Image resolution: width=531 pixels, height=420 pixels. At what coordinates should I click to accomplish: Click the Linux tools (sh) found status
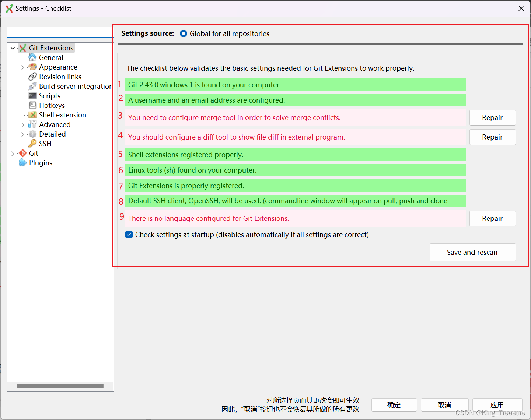[x=296, y=170]
